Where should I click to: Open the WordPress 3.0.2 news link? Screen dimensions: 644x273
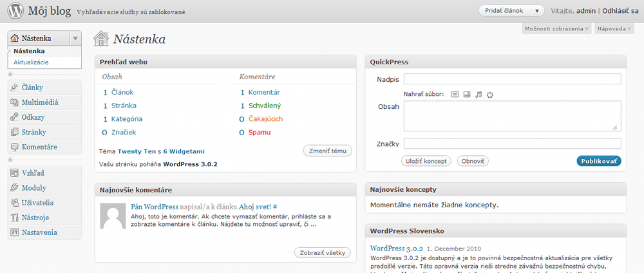pos(396,249)
